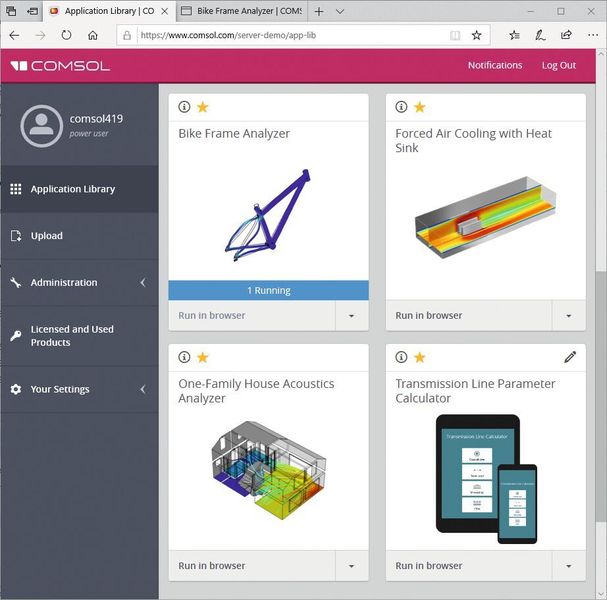607x600 pixels.
Task: Click the Upload file icon
Action: tap(15, 236)
